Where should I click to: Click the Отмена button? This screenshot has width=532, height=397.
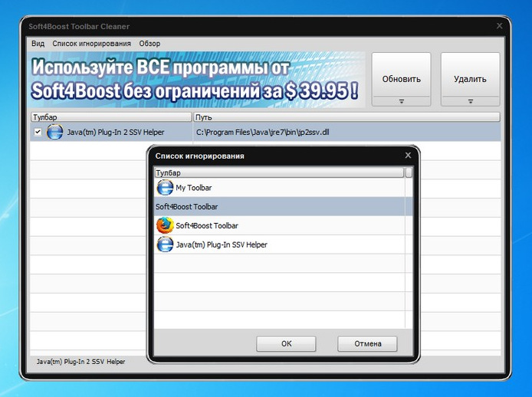tap(367, 343)
